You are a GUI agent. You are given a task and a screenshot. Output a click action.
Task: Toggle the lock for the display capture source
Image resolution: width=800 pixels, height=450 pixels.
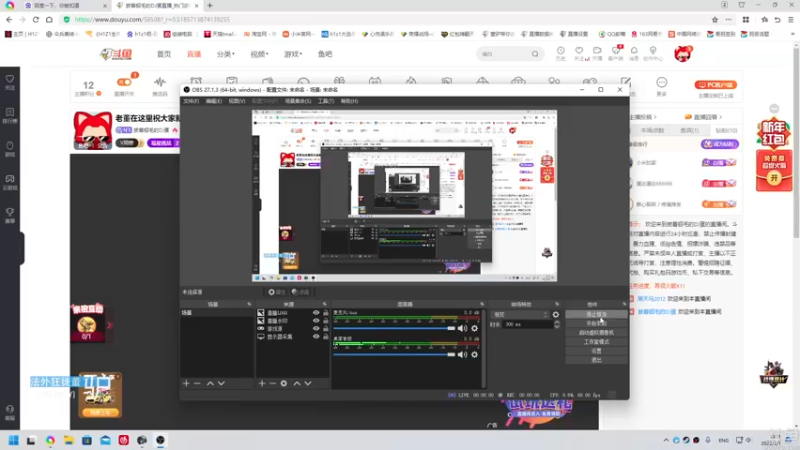pos(326,337)
